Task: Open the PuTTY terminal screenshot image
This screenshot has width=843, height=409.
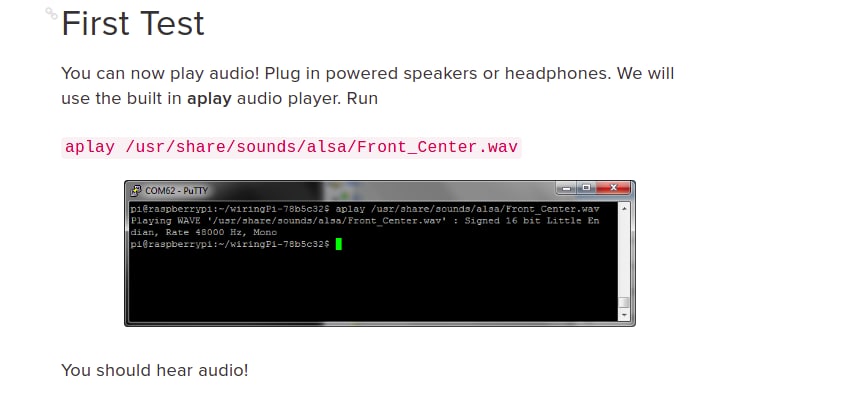Action: (x=380, y=253)
